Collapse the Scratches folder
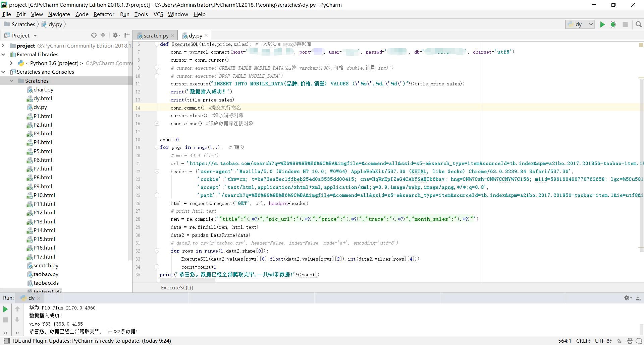Viewport: 644px width, 345px height. click(x=12, y=81)
